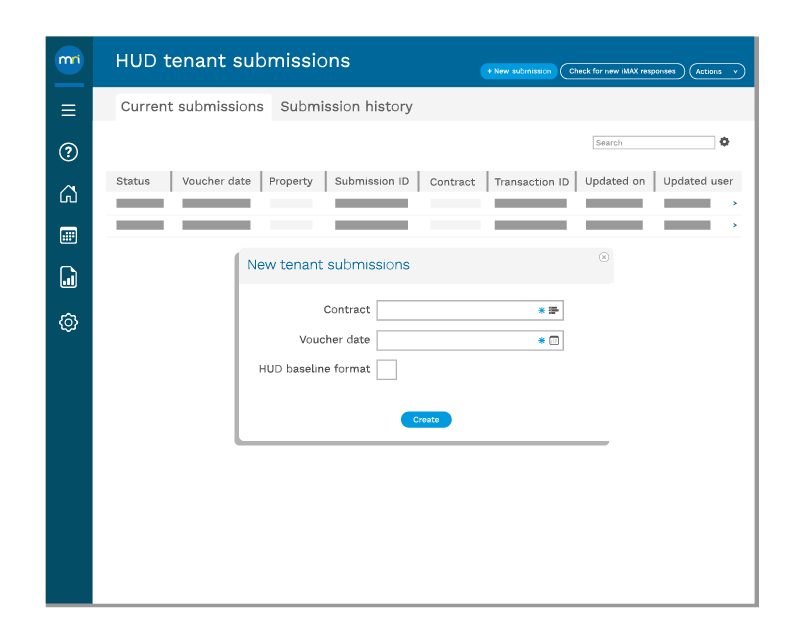Open the settings gear in sidebar
The height and width of the screenshot is (640, 800).
[69, 322]
